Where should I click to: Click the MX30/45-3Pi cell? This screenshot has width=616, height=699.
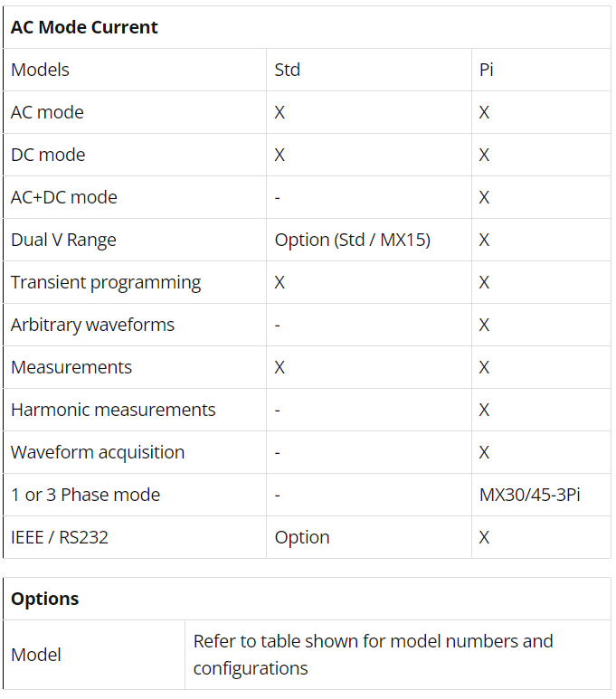pyautogui.click(x=529, y=496)
